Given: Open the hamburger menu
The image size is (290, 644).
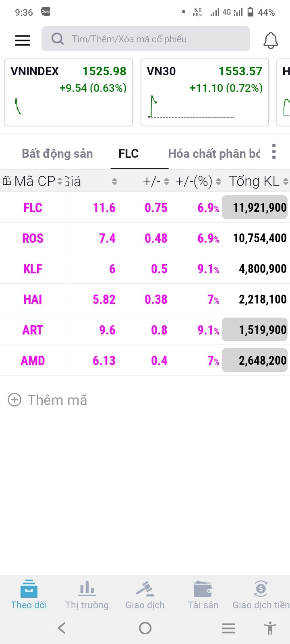Looking at the screenshot, I should (23, 39).
